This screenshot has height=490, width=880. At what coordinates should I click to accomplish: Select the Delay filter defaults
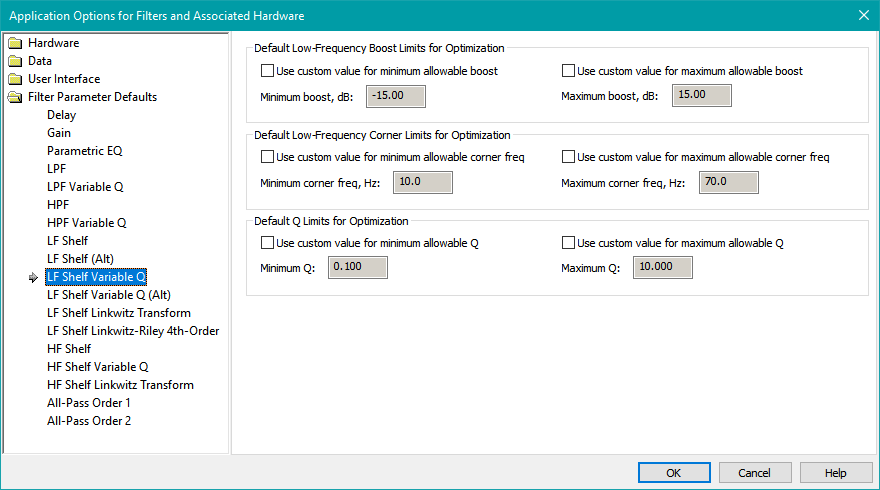tap(61, 115)
